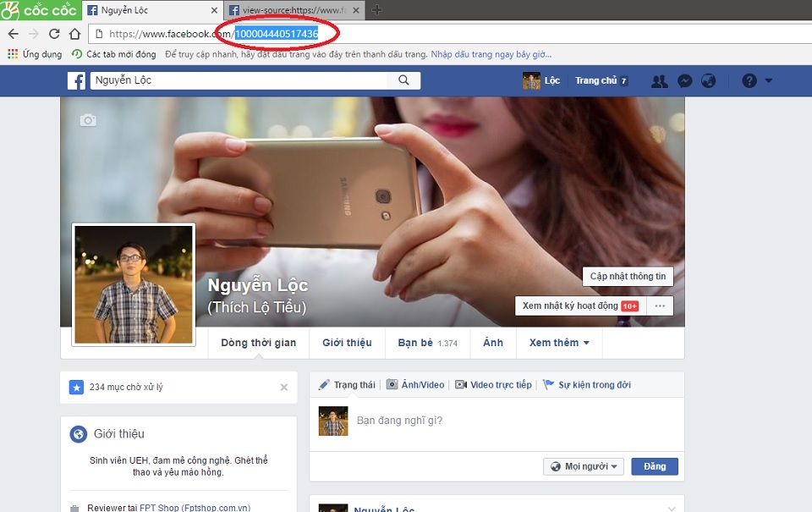Close the view-source browser tab
This screenshot has width=812, height=512.
click(x=356, y=10)
